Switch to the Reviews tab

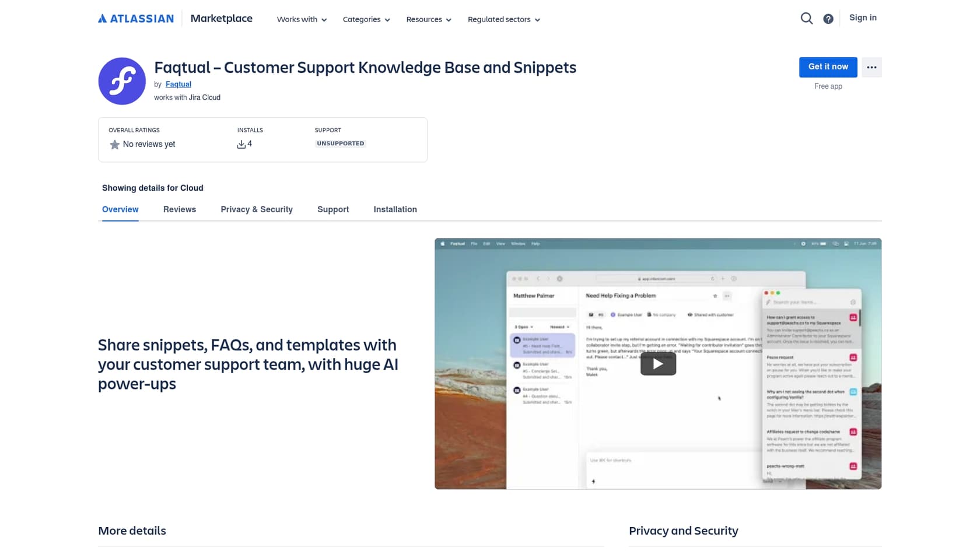tap(180, 209)
